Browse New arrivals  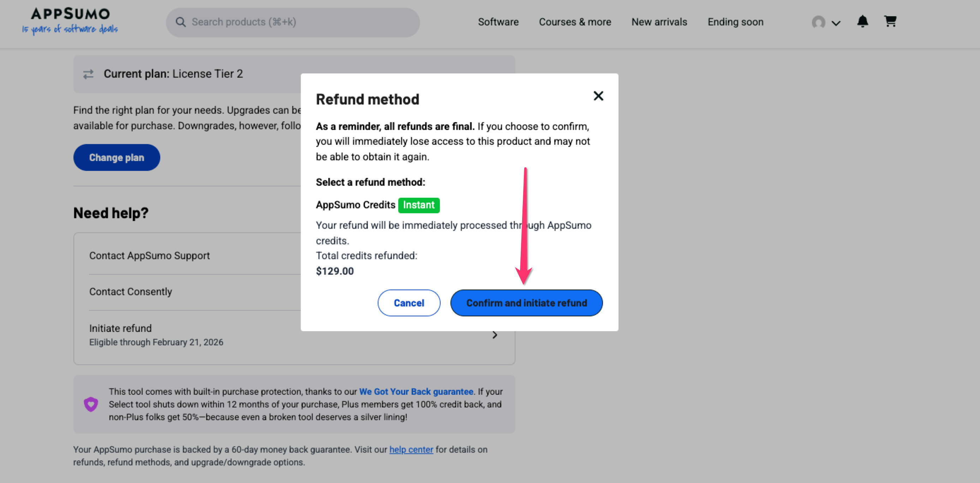[x=659, y=22]
